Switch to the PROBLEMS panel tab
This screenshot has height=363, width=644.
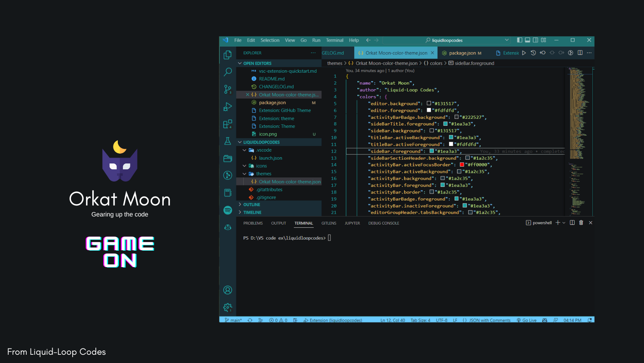(x=253, y=223)
